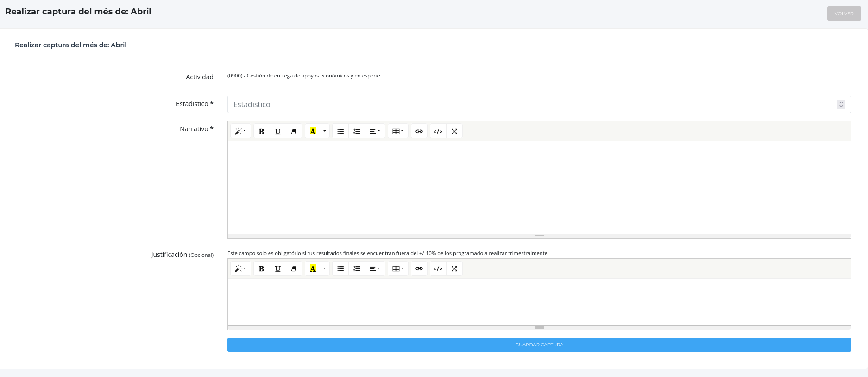Click the 'Actividad' label

coord(200,77)
